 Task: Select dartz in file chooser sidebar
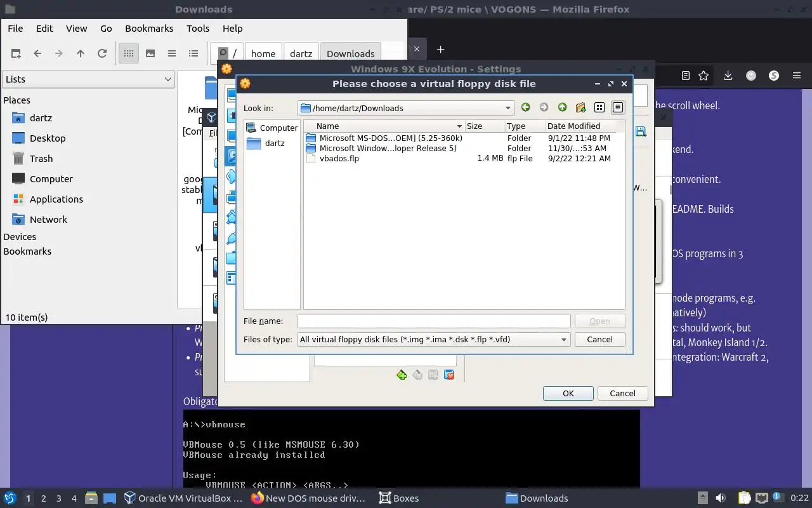pos(266,144)
